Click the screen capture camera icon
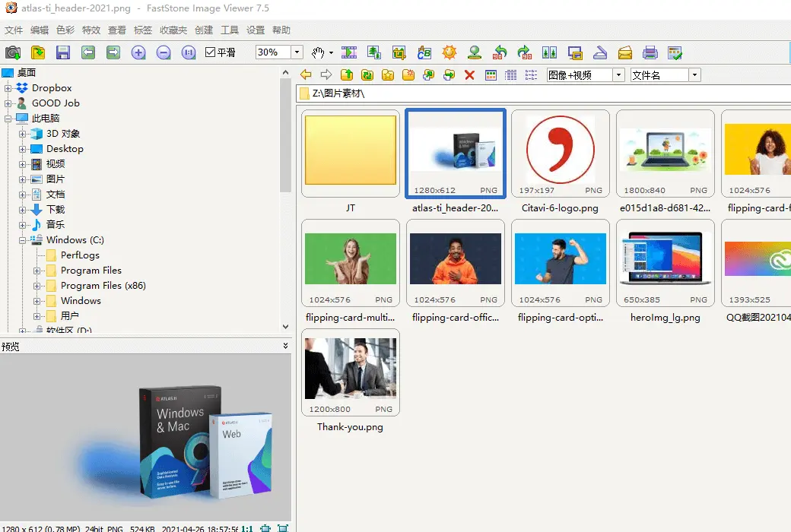Viewport: 791px width, 532px height. click(x=13, y=52)
